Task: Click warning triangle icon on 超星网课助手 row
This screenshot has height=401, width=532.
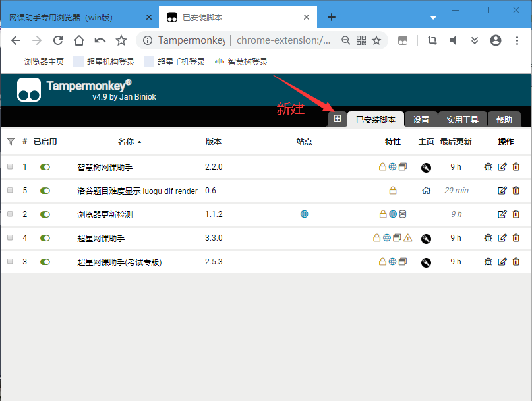Action: pos(408,238)
